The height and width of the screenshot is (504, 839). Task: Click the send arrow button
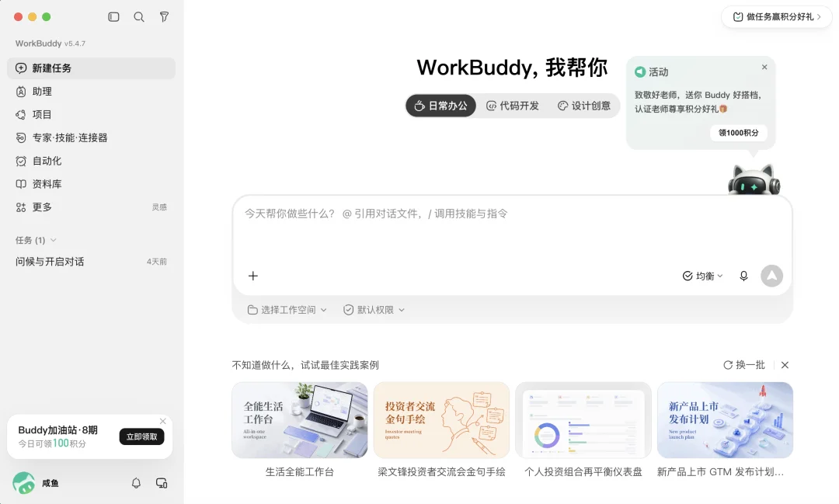(x=771, y=276)
